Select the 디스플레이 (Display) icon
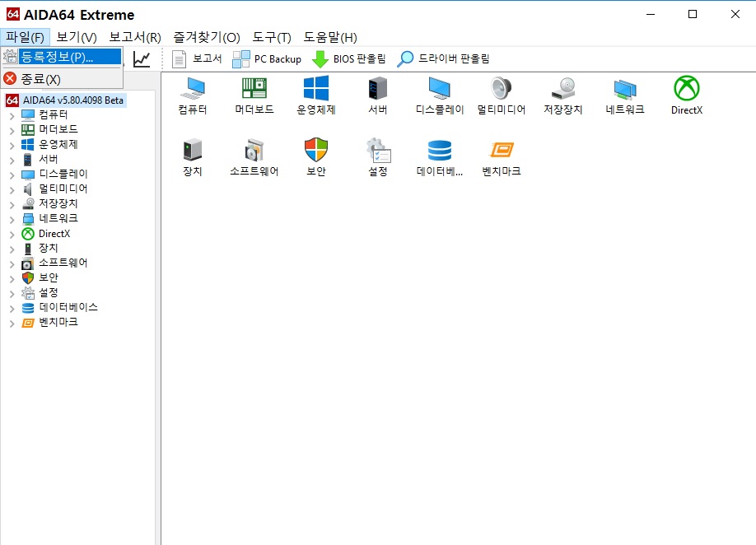The height and width of the screenshot is (545, 756). click(439, 93)
